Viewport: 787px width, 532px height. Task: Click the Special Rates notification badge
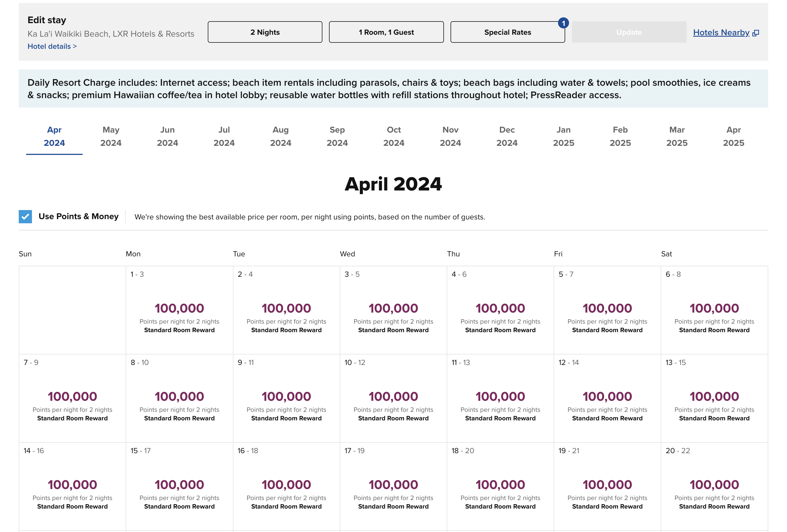[x=563, y=23]
